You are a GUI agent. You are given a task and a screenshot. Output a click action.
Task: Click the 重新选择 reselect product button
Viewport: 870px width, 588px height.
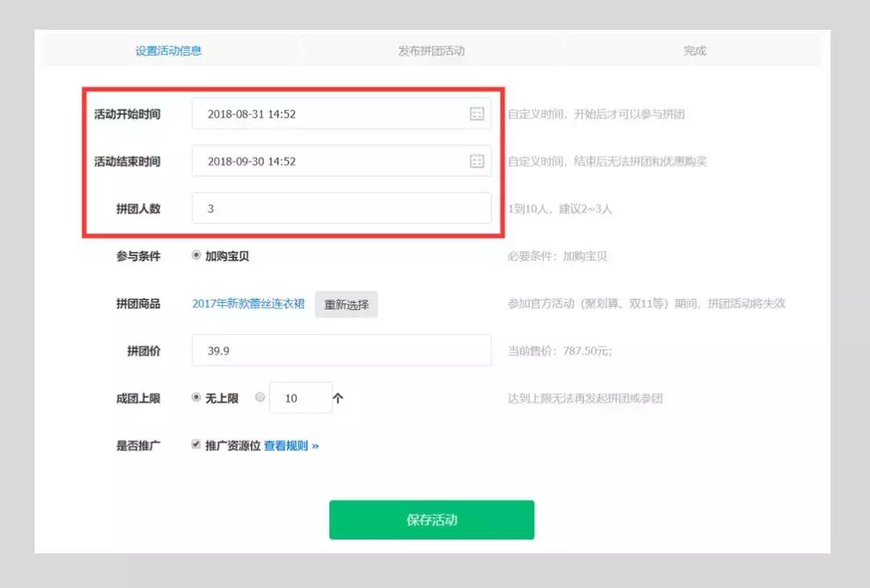point(346,304)
